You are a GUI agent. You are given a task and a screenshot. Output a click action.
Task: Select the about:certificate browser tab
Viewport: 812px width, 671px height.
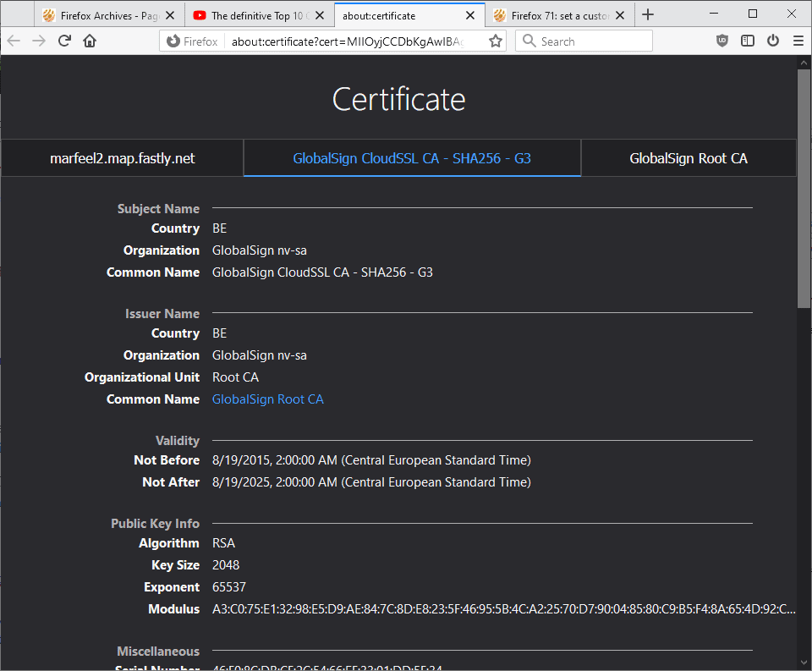(x=409, y=15)
